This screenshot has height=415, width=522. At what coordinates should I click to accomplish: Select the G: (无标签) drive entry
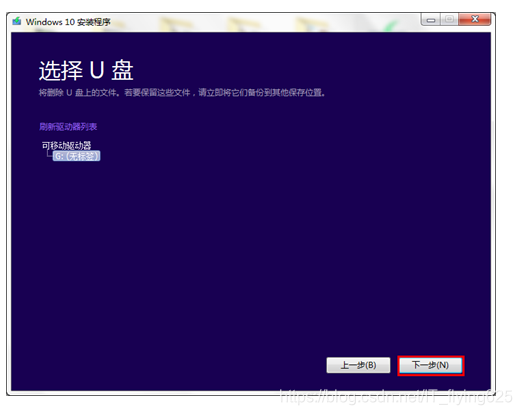(76, 156)
